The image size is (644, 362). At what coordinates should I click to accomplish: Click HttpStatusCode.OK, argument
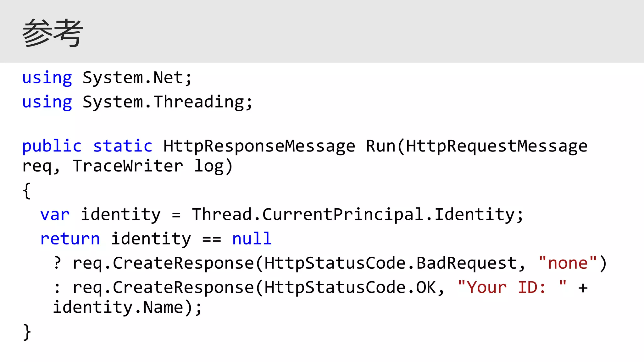[x=355, y=288]
